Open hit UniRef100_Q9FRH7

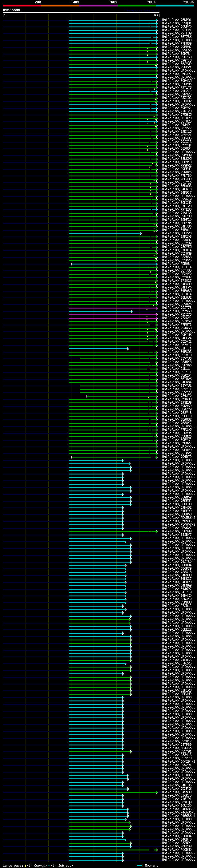(x=176, y=47)
